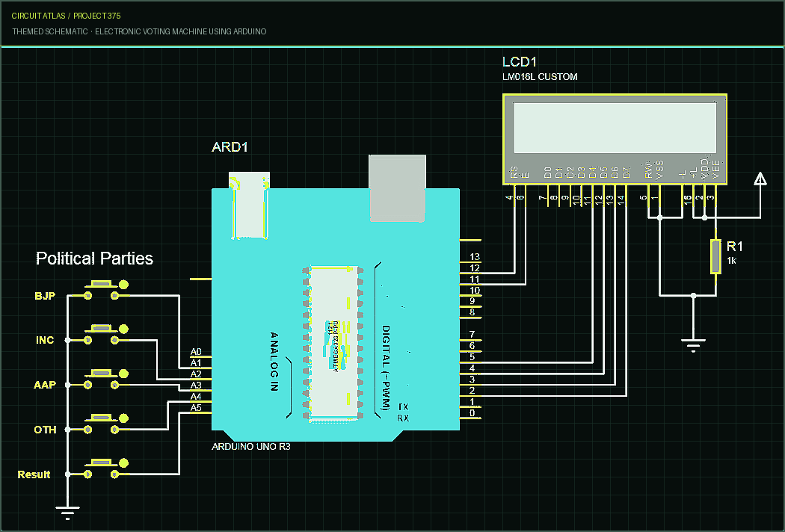Select the 'OTH' label
This screenshot has height=532, width=785.
(x=45, y=430)
